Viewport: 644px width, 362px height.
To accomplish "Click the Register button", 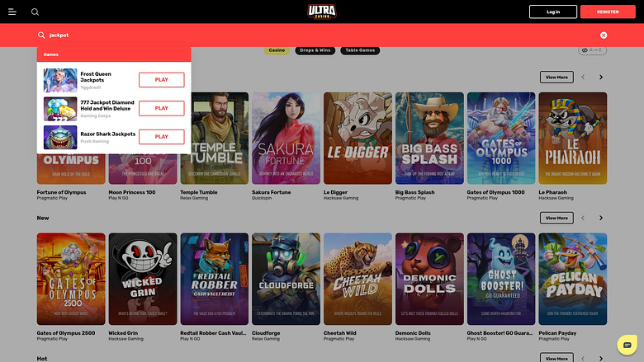I will (608, 12).
